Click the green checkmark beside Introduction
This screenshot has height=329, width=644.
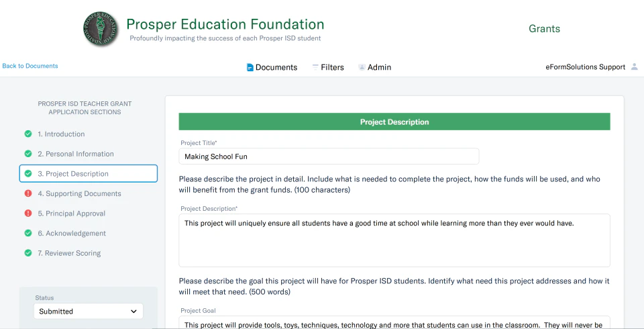[28, 134]
